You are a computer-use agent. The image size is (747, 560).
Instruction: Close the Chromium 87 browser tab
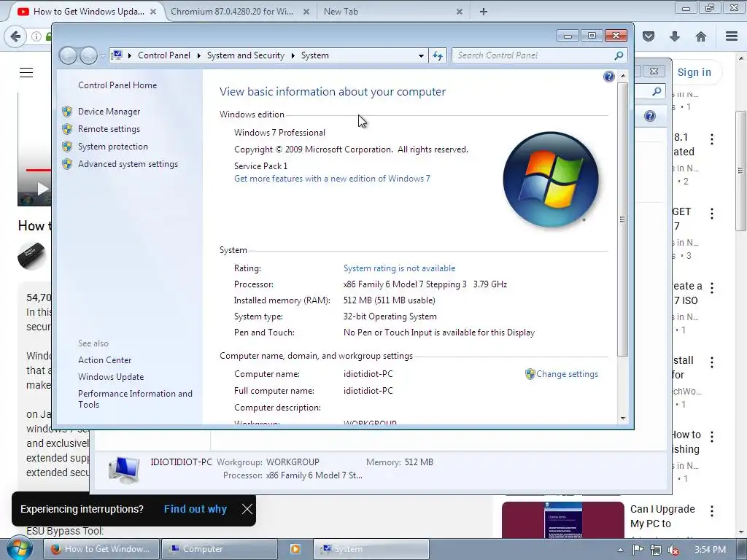click(x=306, y=12)
